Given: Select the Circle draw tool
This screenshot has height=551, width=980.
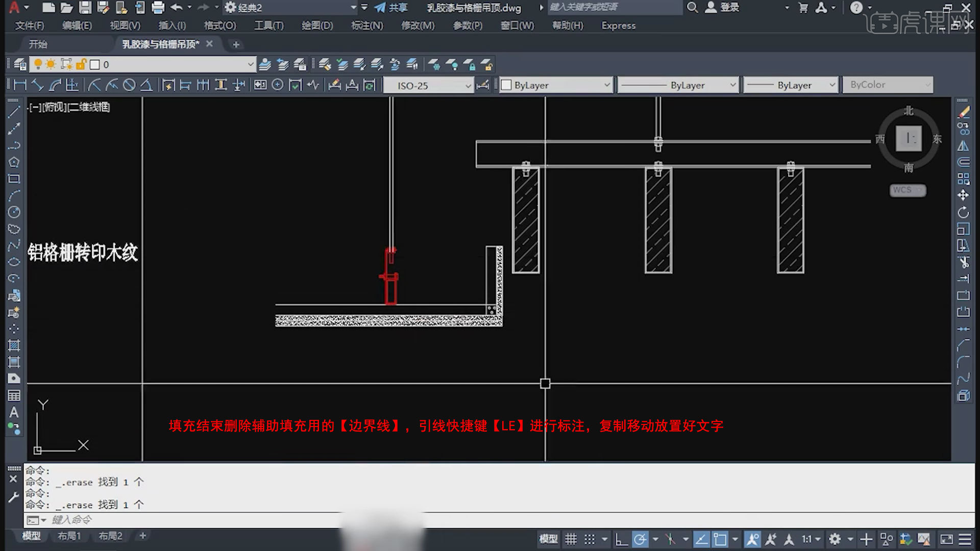Looking at the screenshot, I should click(14, 212).
